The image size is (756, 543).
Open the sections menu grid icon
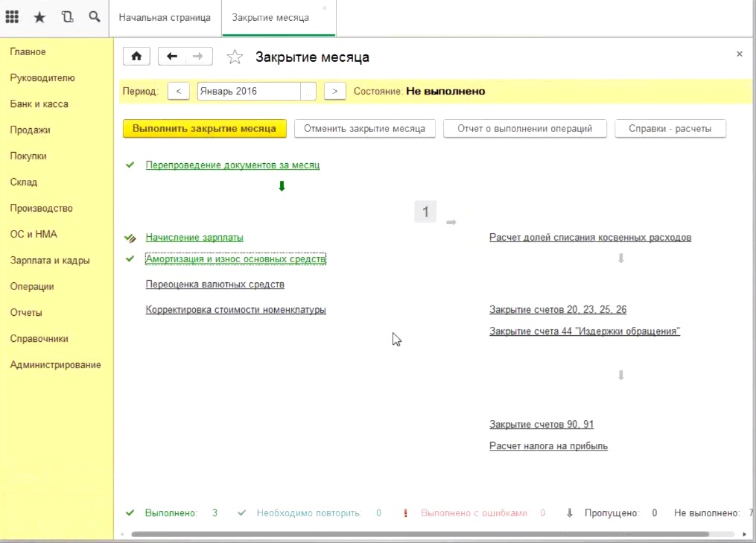point(12,17)
